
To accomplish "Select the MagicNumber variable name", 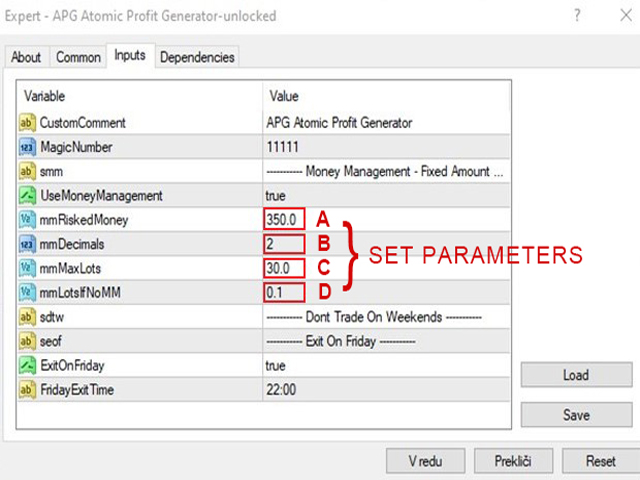I will 76,147.
